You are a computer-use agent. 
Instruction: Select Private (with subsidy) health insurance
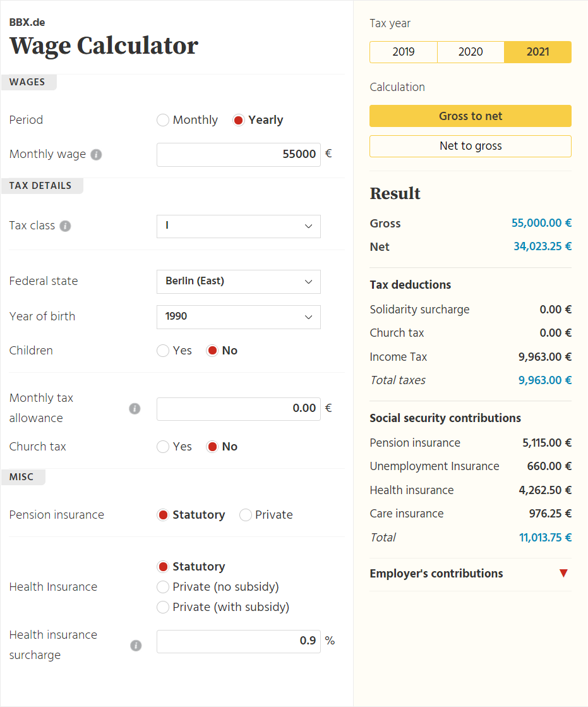(x=163, y=607)
